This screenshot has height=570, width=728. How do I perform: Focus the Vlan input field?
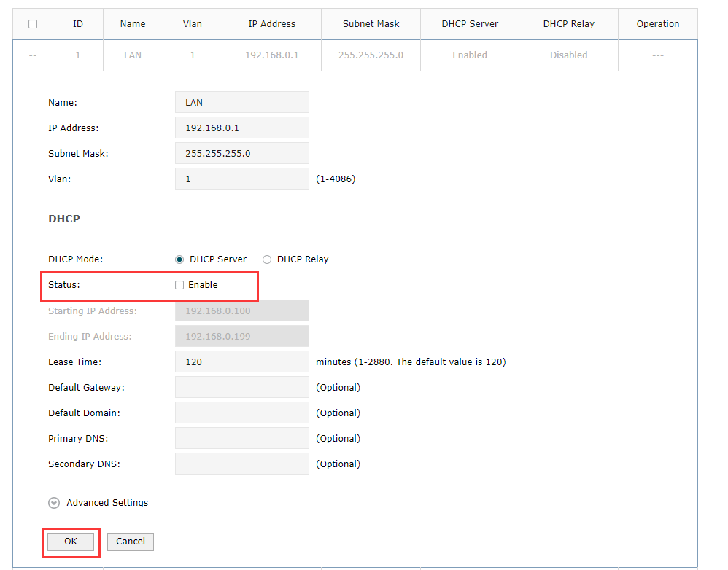pos(242,179)
